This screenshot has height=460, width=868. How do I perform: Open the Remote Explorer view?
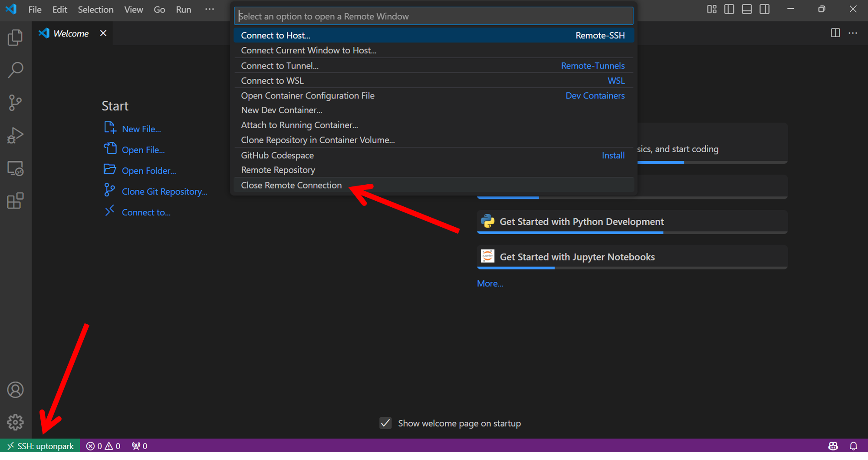[15, 169]
